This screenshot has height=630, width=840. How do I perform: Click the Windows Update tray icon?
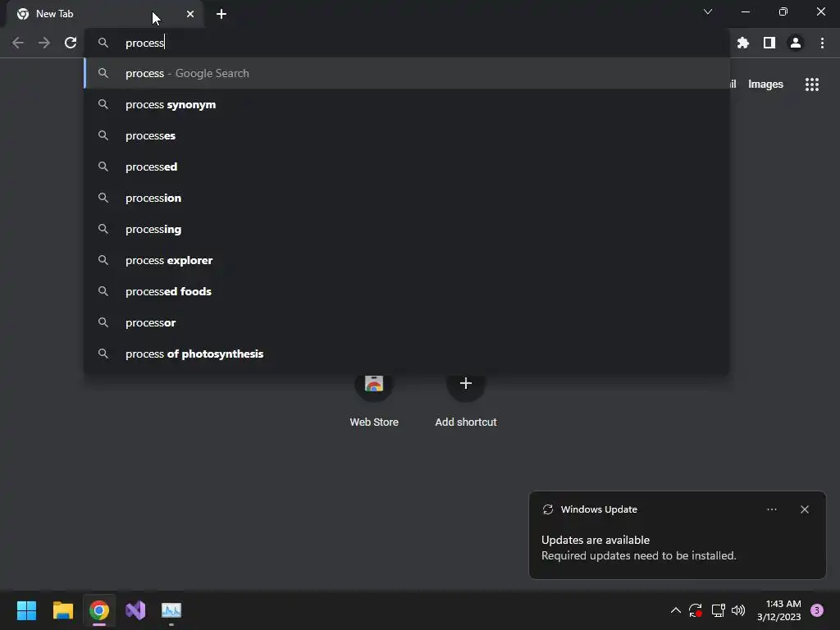pos(696,610)
